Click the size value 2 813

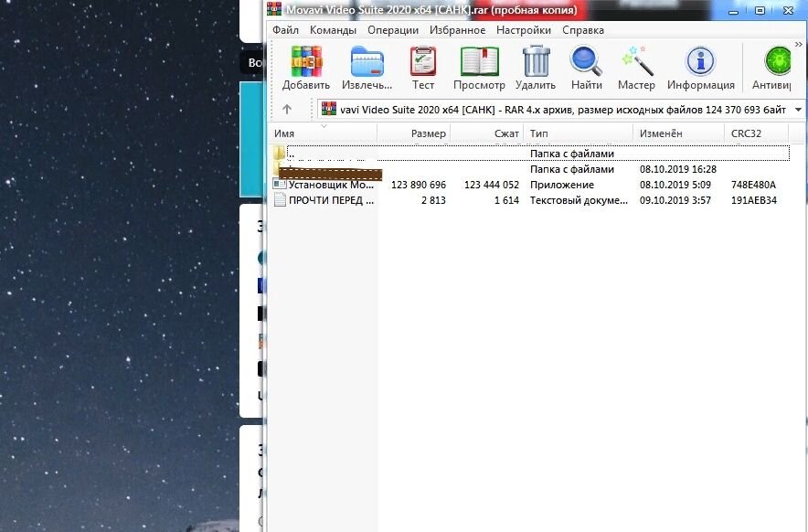(433, 200)
